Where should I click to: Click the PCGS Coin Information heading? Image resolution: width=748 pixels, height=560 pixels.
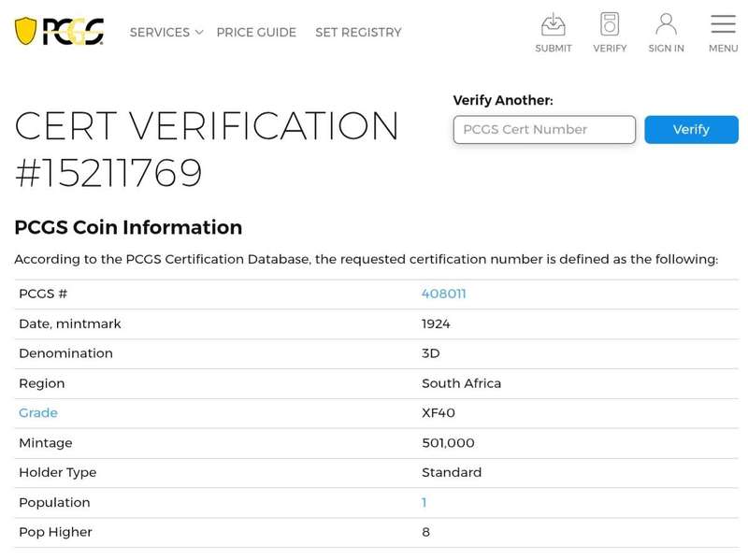click(x=128, y=227)
